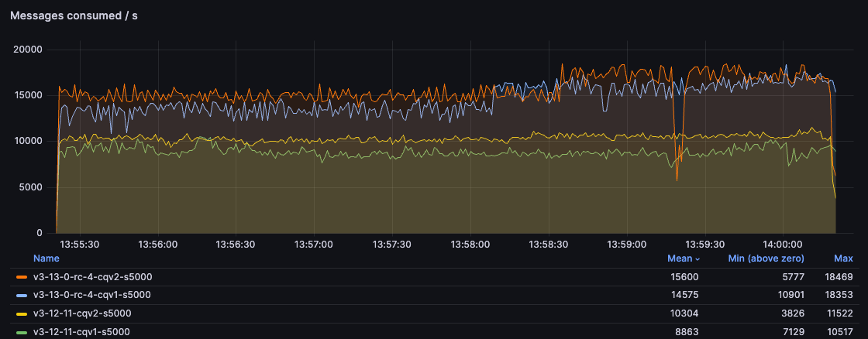The height and width of the screenshot is (339, 868).
Task: Click blue swatch for v3-13-0-rc-4-cqv1-s5000
Action: coord(21,295)
